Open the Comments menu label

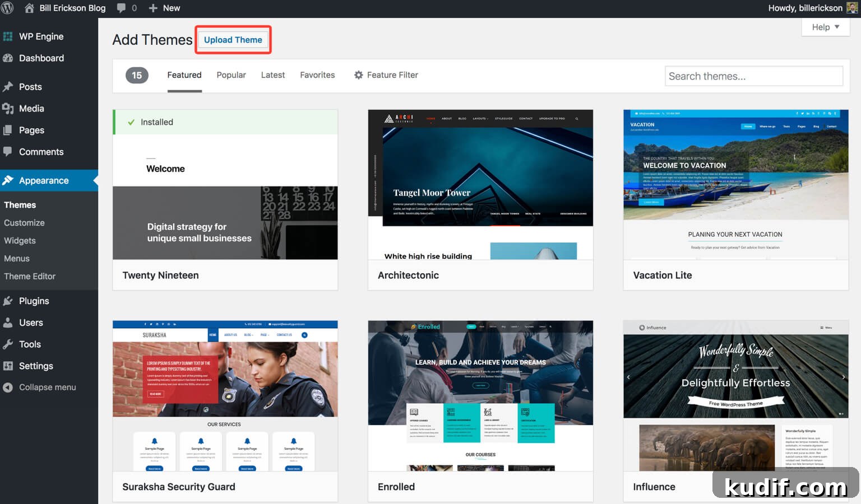[41, 152]
